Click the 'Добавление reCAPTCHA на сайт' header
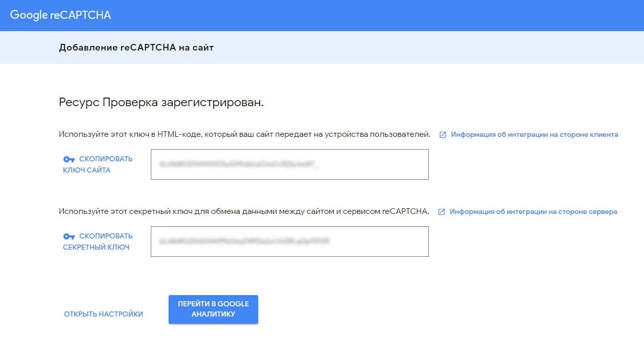Viewport: 644px width, 338px height. tap(136, 47)
